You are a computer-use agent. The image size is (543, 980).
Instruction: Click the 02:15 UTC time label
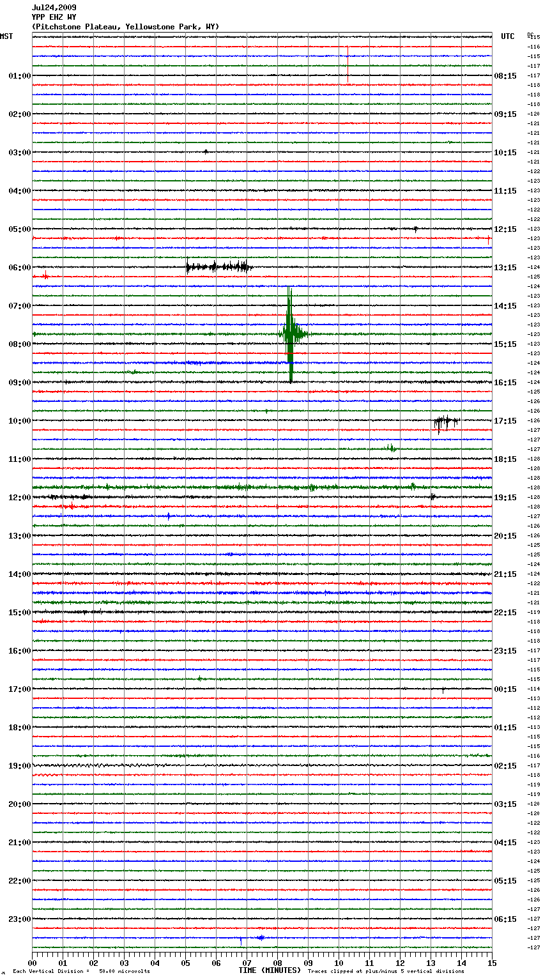pos(505,766)
